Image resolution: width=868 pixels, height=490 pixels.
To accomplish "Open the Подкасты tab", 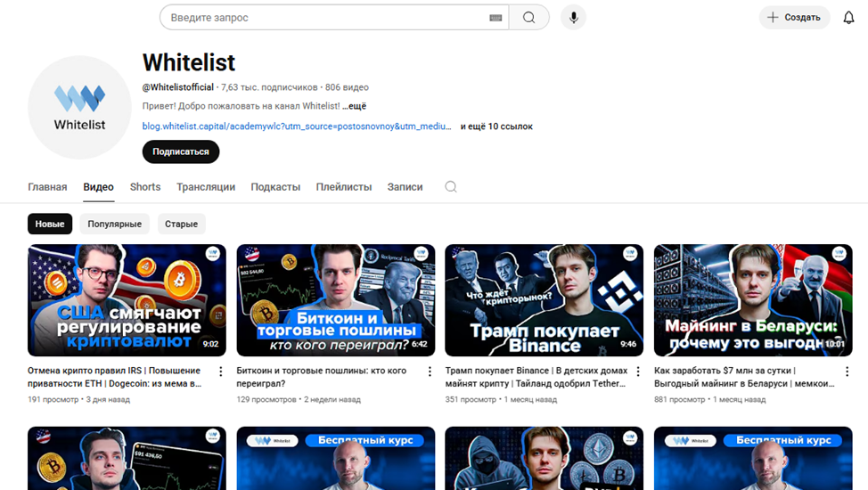I will (275, 187).
